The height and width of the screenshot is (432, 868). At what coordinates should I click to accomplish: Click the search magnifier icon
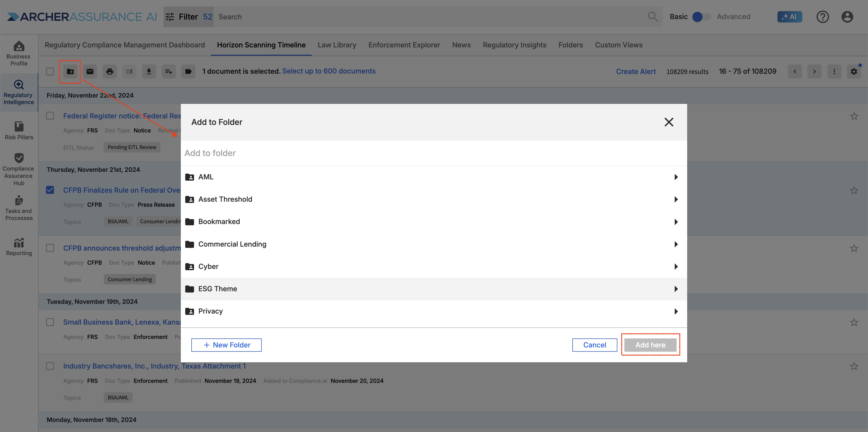coord(653,17)
